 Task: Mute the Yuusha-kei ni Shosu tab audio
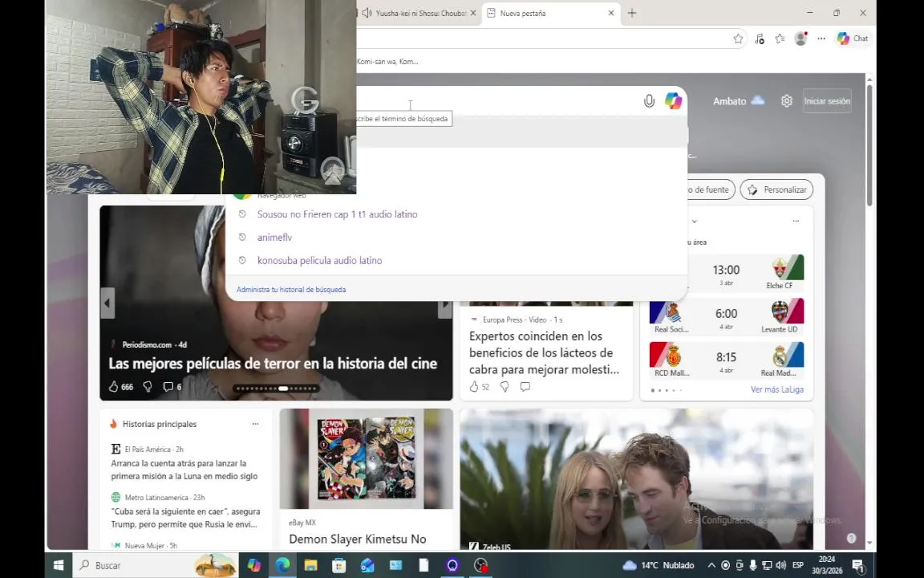pos(367,13)
